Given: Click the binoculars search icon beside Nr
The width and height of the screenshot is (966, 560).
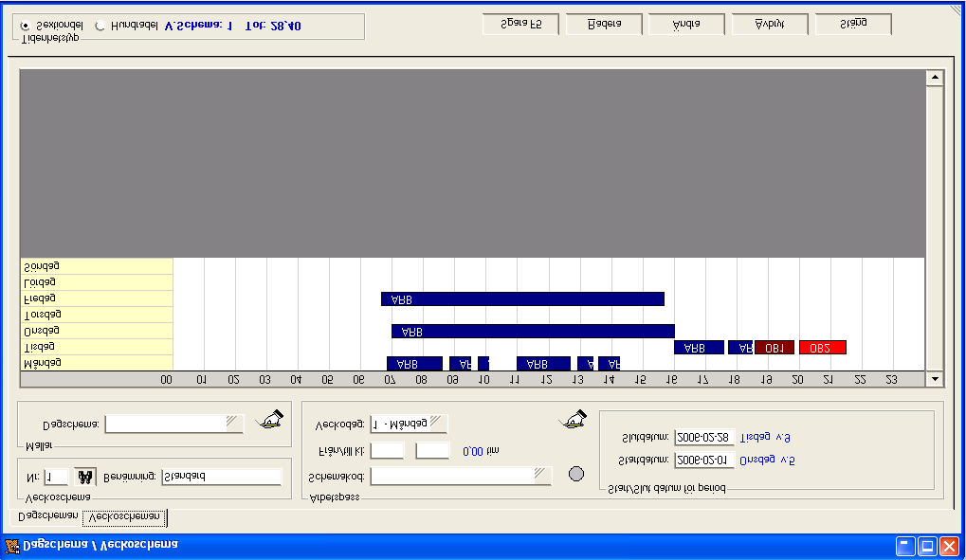Looking at the screenshot, I should point(85,477).
